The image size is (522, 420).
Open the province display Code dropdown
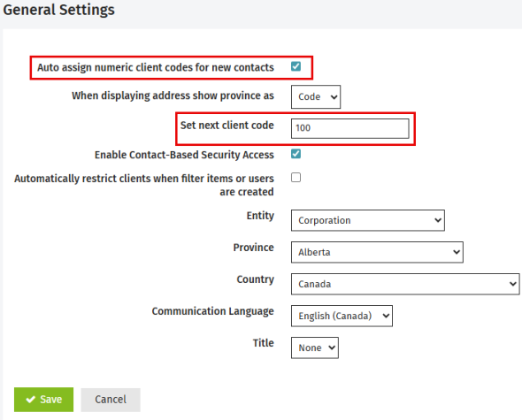coord(316,97)
